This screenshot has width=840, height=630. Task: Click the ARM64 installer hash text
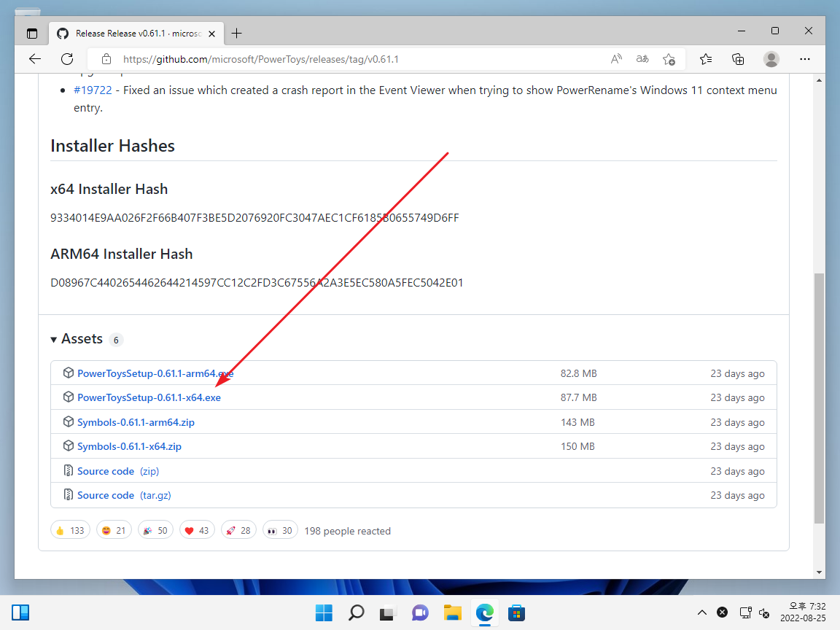point(257,282)
